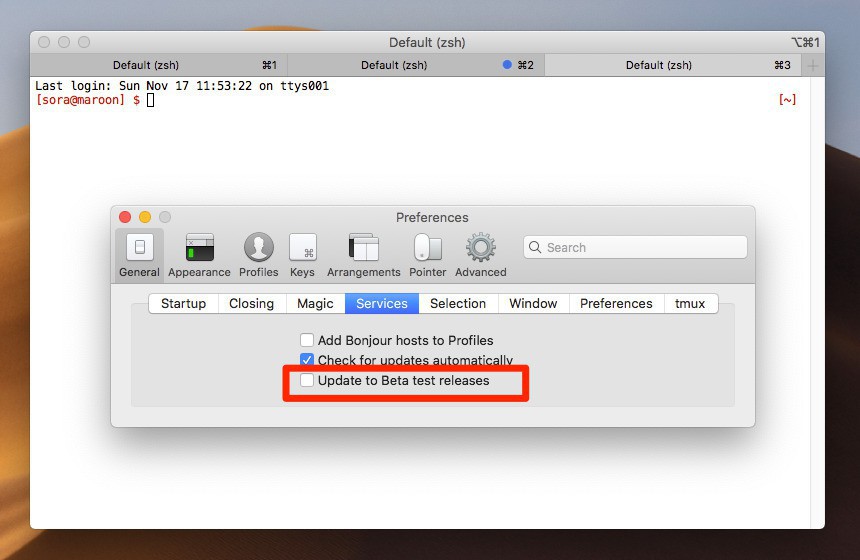Open the Appearance preferences pane

[x=199, y=255]
